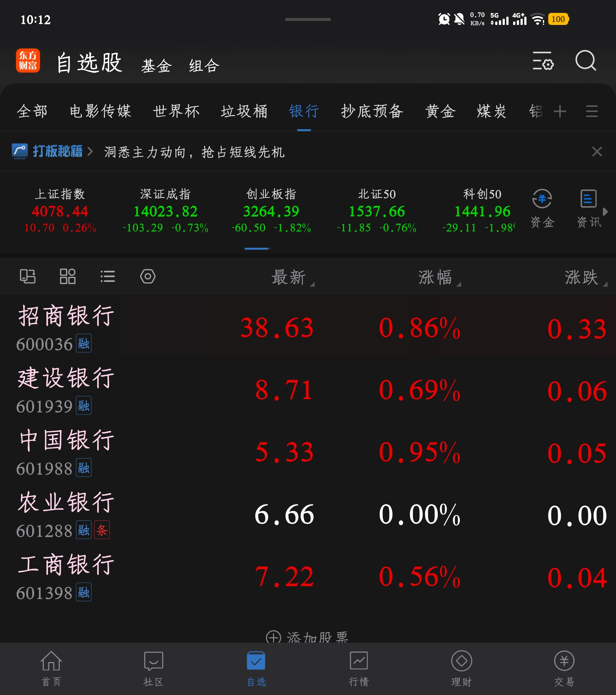This screenshot has height=695, width=616.
Task: Tap 添加股票 add stock button
Action: (x=307, y=636)
